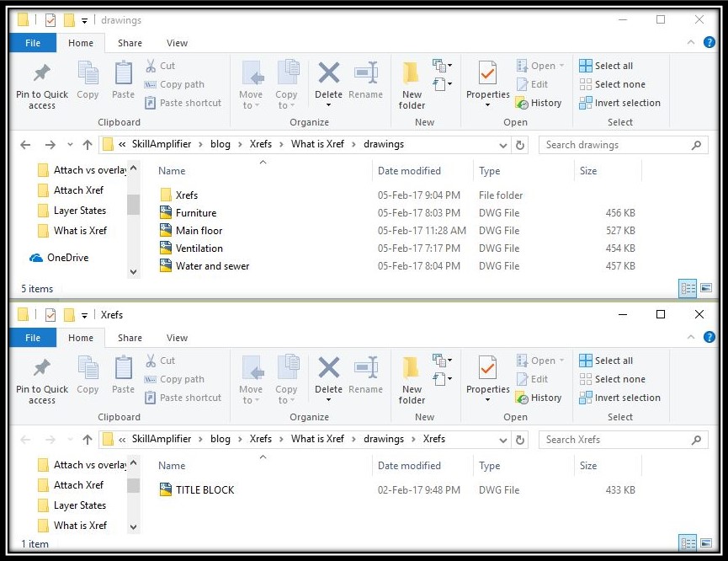The width and height of the screenshot is (728, 561).
Task: Click Select none in the drawings window
Action: (613, 84)
